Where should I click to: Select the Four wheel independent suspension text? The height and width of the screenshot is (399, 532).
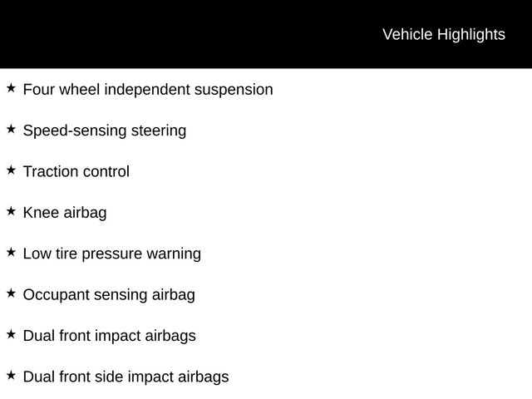pyautogui.click(x=148, y=90)
